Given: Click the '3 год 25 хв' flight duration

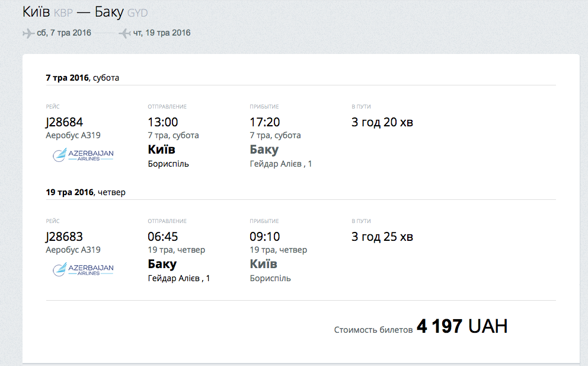Looking at the screenshot, I should 382,237.
